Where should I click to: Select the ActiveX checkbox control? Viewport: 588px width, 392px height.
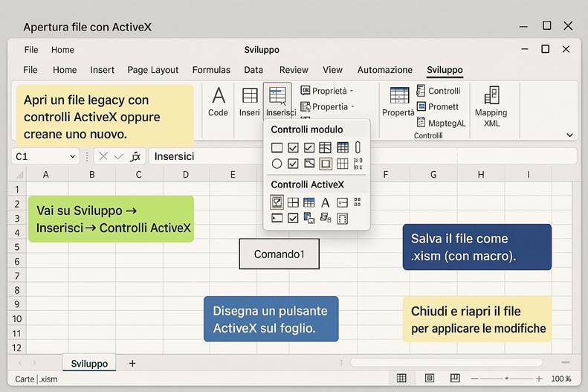[293, 218]
